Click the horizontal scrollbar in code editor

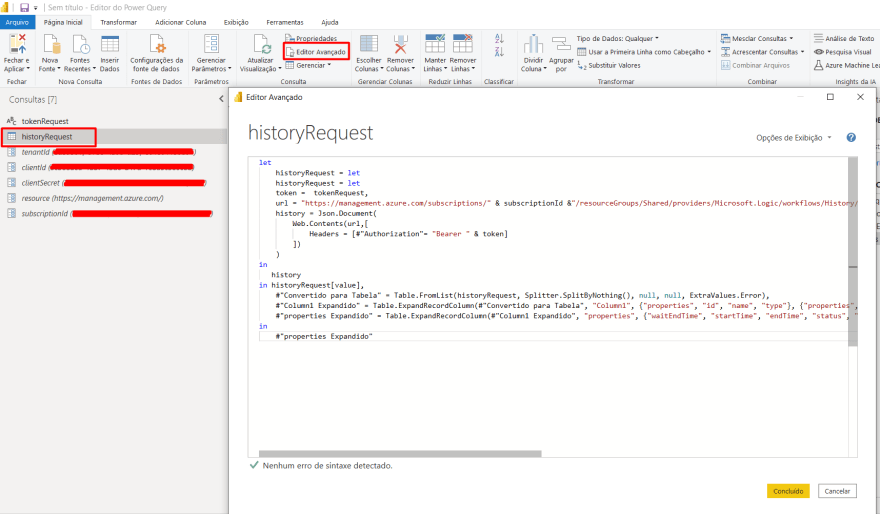(x=400, y=453)
